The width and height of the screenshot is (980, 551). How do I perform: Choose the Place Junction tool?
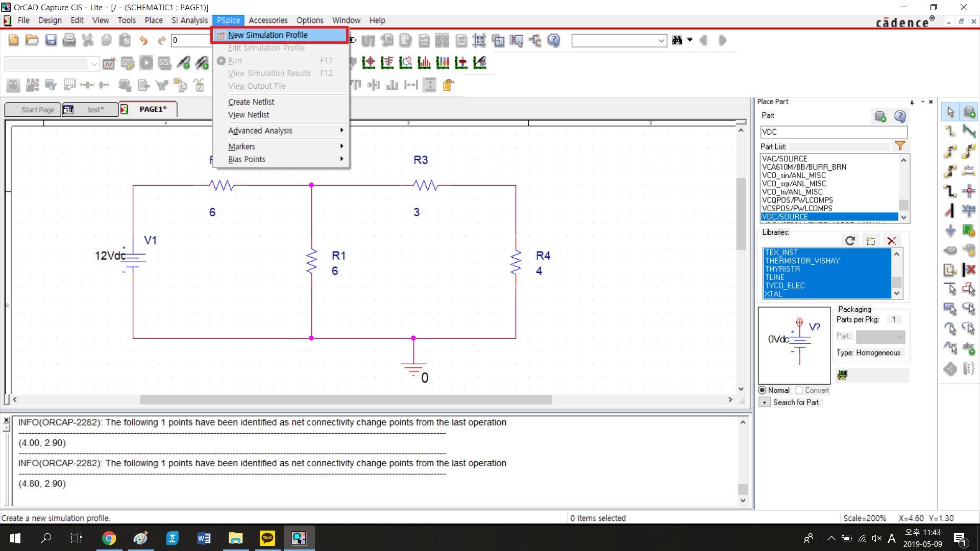tap(969, 192)
